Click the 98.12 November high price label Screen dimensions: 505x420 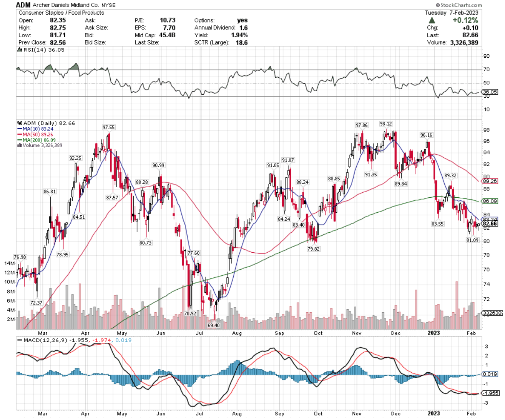click(386, 124)
